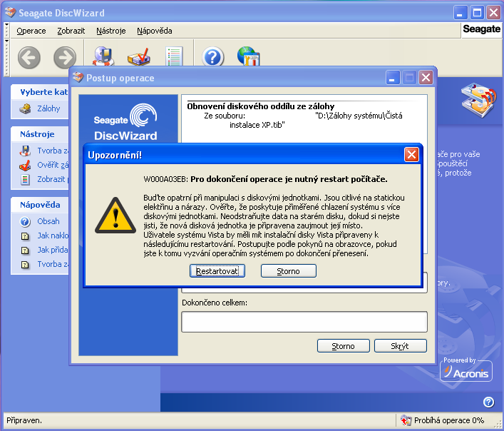Open the Operace menu
This screenshot has width=504, height=431.
point(31,31)
